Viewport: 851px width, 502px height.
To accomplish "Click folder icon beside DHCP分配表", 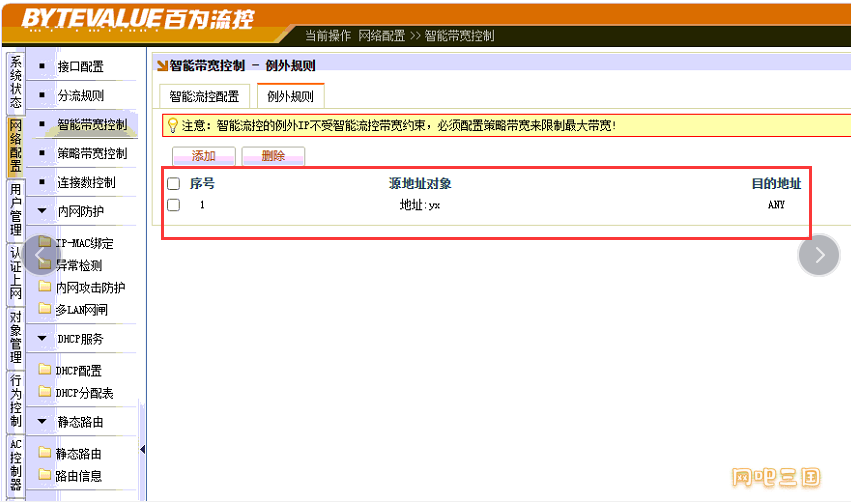I will (x=45, y=391).
